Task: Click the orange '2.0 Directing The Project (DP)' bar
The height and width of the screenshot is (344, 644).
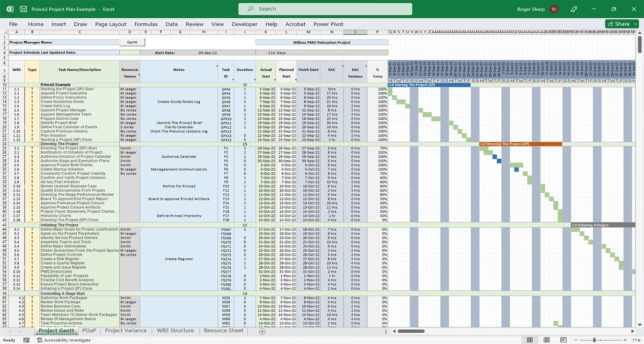Action: click(x=521, y=144)
